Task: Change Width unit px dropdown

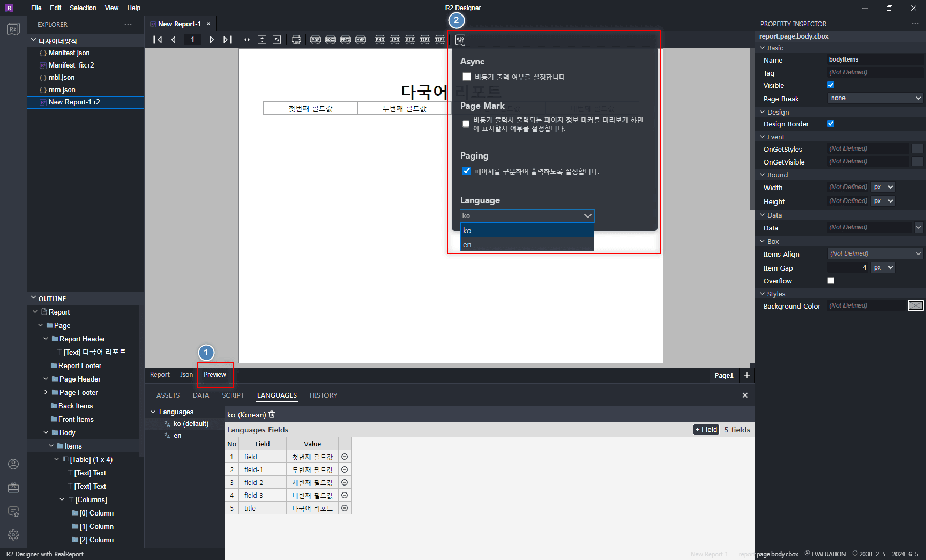Action: coord(883,187)
